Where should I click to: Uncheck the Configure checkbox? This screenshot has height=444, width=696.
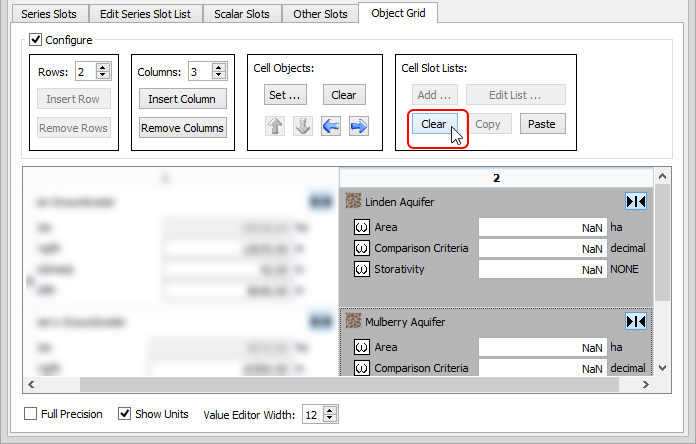coord(36,40)
